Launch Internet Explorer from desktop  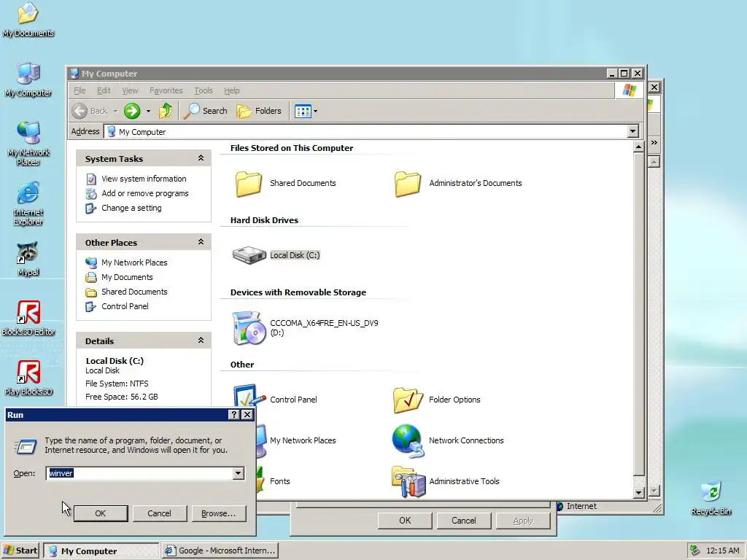pyautogui.click(x=28, y=203)
